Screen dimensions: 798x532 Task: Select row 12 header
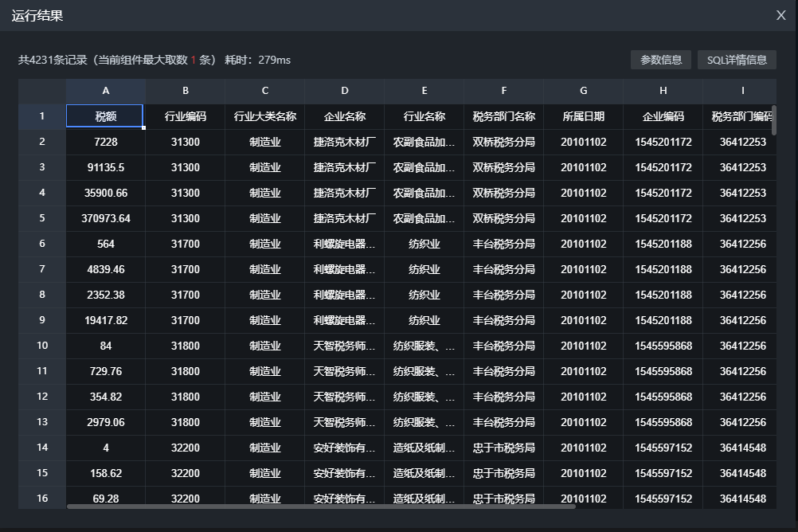(42, 397)
